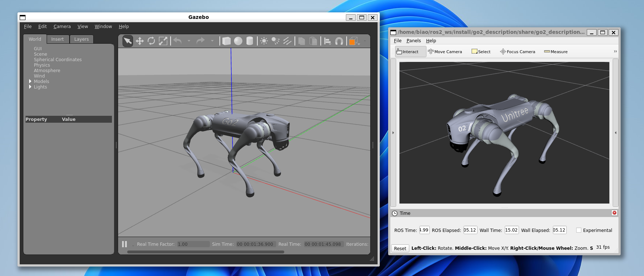This screenshot has width=644, height=276.
Task: Click the Sim Time value in Gazebo
Action: (256, 244)
